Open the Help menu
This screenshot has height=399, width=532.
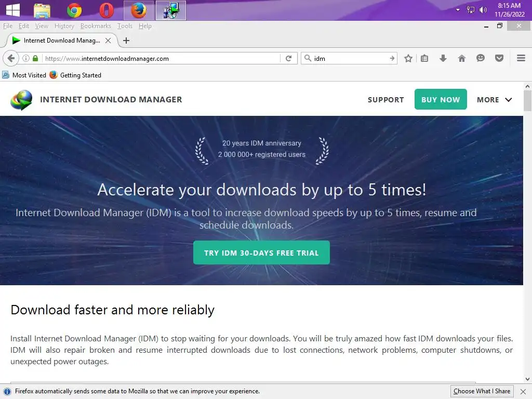point(145,26)
